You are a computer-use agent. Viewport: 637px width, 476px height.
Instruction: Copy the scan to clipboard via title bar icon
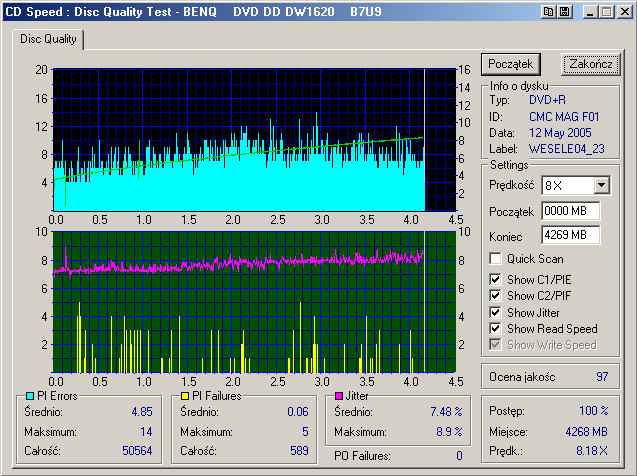548,12
